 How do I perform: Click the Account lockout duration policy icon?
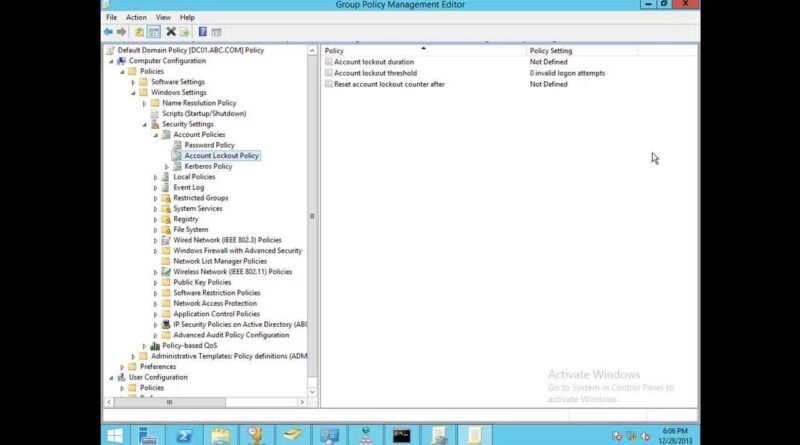(329, 62)
